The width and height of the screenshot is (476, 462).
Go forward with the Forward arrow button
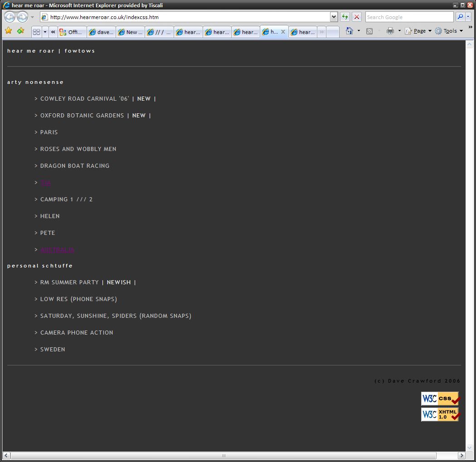click(x=23, y=17)
